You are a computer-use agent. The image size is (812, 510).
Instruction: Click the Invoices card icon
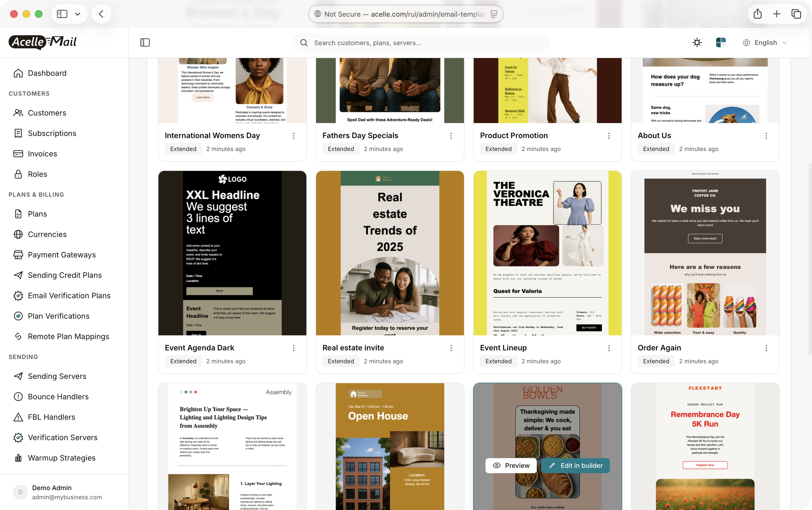[x=18, y=154]
